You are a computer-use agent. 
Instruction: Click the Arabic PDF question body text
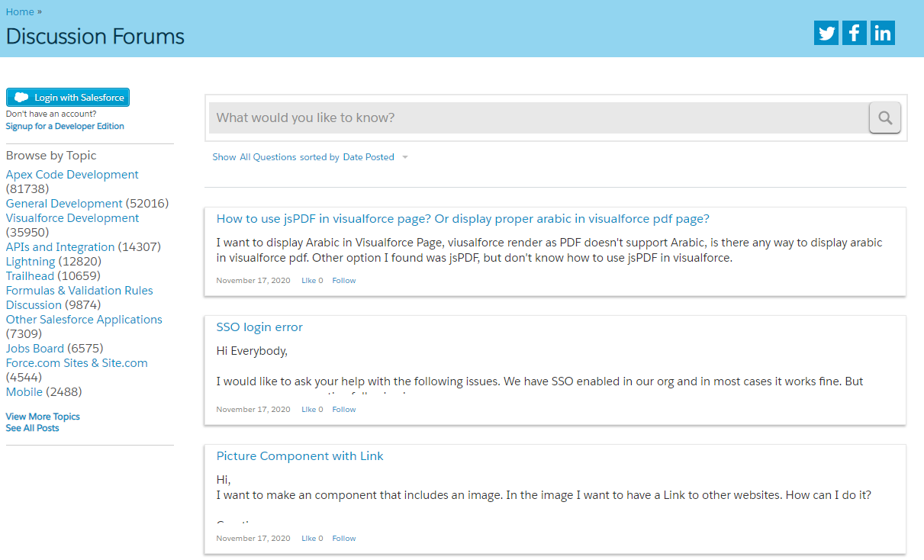pyautogui.click(x=549, y=250)
